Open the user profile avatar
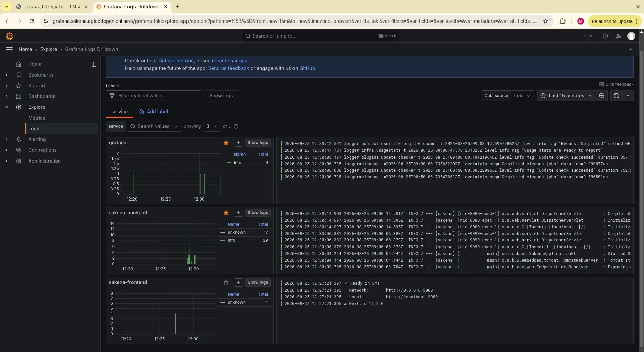 tap(631, 36)
